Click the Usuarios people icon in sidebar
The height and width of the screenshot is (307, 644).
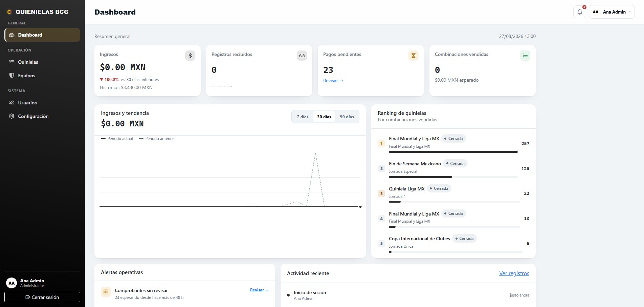[x=12, y=103]
